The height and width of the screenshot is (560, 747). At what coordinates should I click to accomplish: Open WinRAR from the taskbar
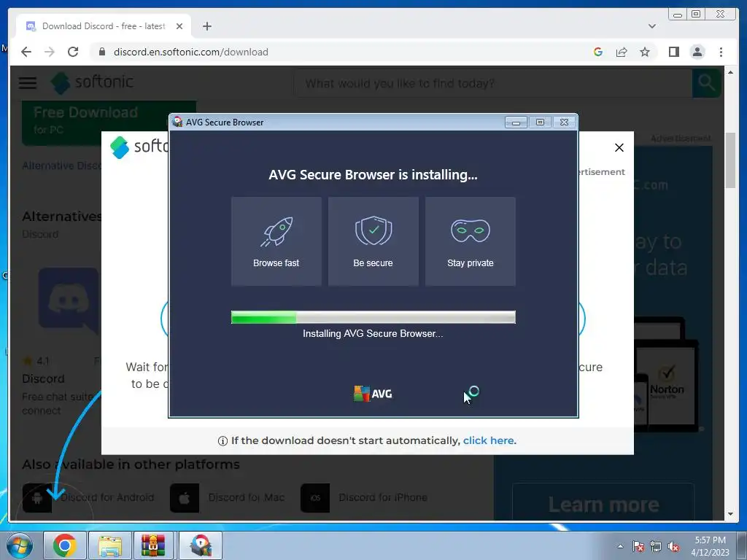point(153,545)
